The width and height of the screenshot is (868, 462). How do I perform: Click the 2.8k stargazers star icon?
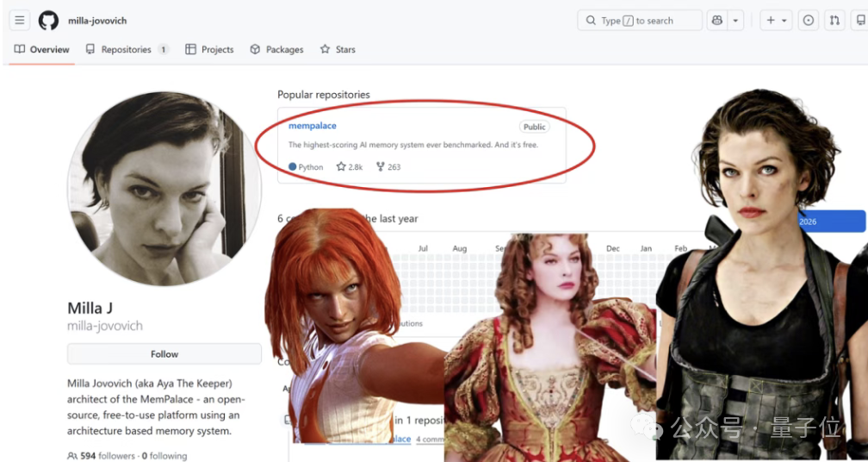341,166
